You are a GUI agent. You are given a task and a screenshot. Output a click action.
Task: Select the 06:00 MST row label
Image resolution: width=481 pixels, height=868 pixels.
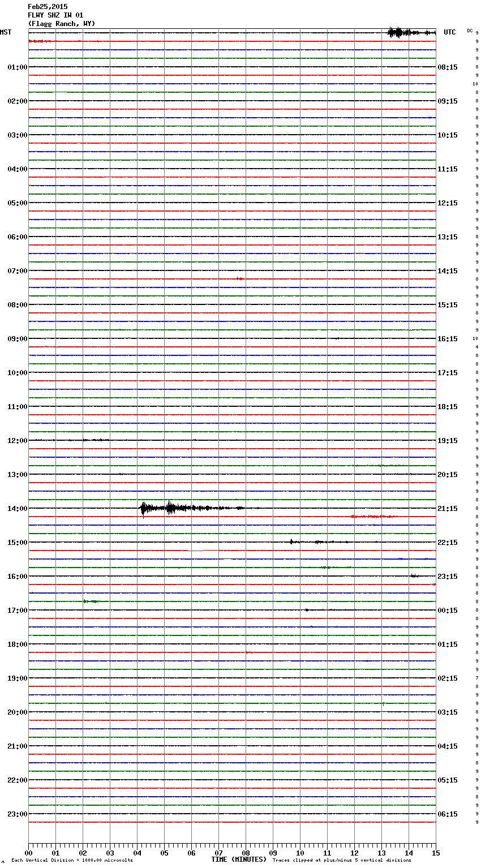pyautogui.click(x=18, y=237)
